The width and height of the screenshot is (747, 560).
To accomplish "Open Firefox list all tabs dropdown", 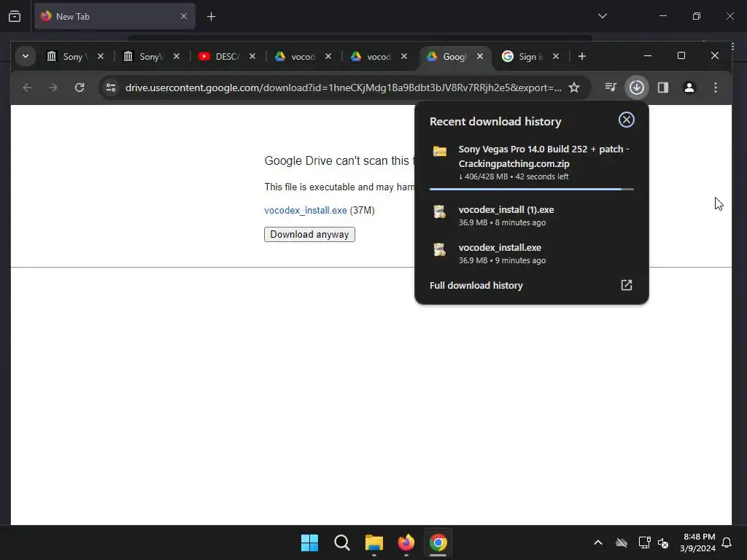I will coord(602,16).
